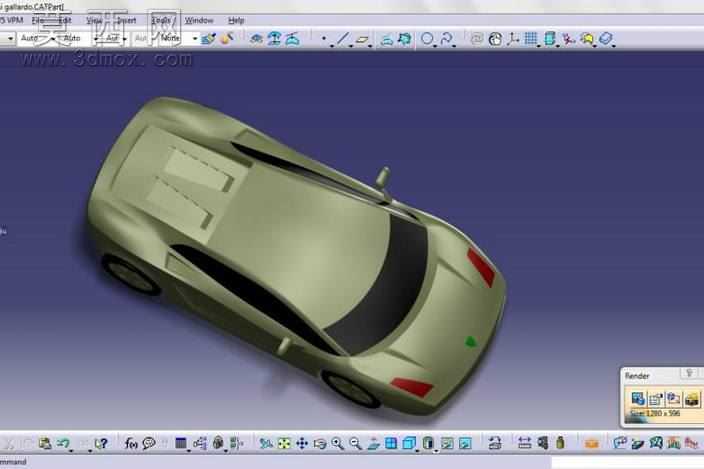Click the Zoom Out magnifier

[355, 444]
